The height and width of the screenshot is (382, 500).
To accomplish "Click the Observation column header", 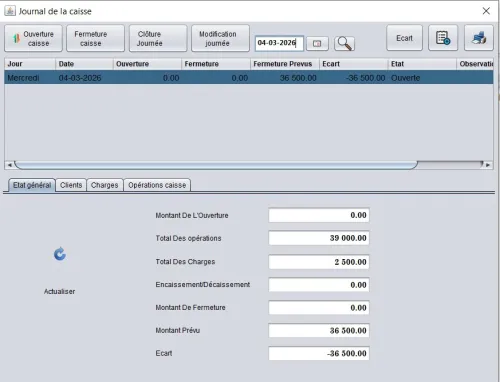I will tap(475, 64).
